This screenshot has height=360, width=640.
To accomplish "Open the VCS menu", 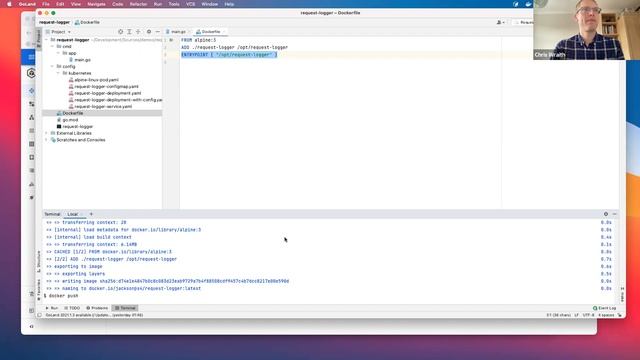I will tap(191, 4).
